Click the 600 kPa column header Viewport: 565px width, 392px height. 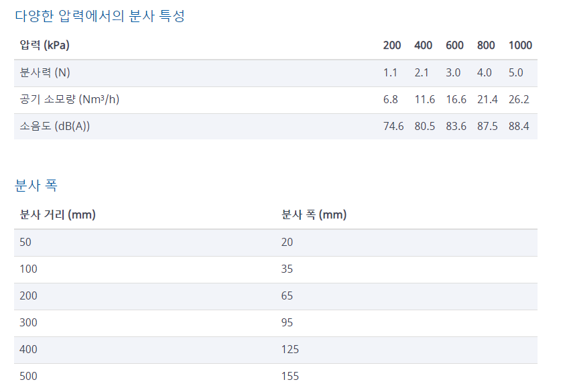454,46
